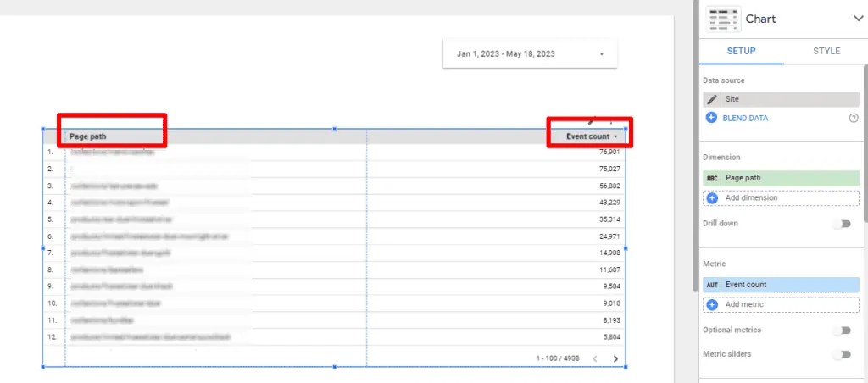The image size is (868, 383).
Task: Toggle the Optional metrics switch
Action: click(842, 330)
